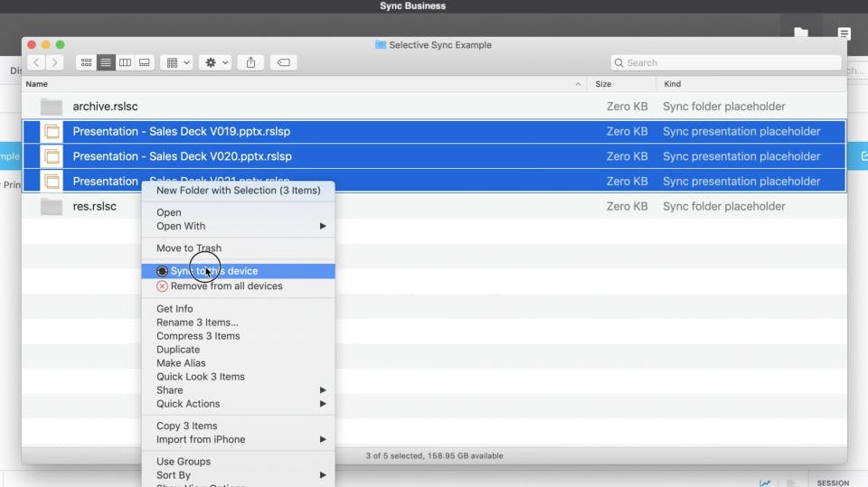The width and height of the screenshot is (868, 487).
Task: Select the archive.rslsc folder row
Action: 434,107
